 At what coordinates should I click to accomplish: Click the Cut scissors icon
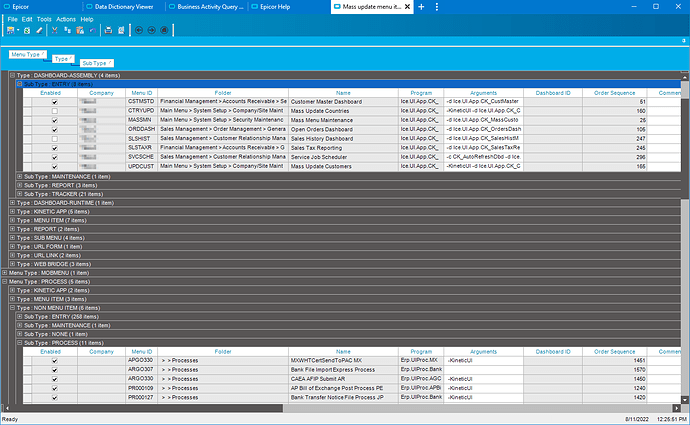[55, 30]
